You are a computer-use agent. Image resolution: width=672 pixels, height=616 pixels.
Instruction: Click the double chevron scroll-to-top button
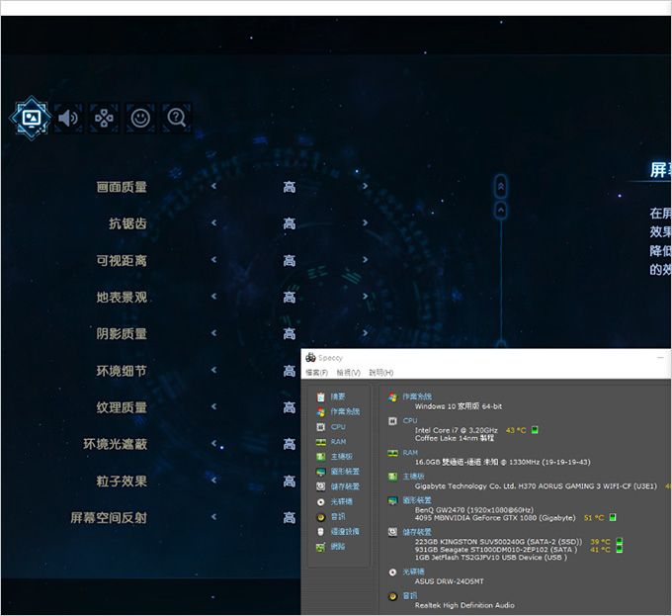(501, 187)
